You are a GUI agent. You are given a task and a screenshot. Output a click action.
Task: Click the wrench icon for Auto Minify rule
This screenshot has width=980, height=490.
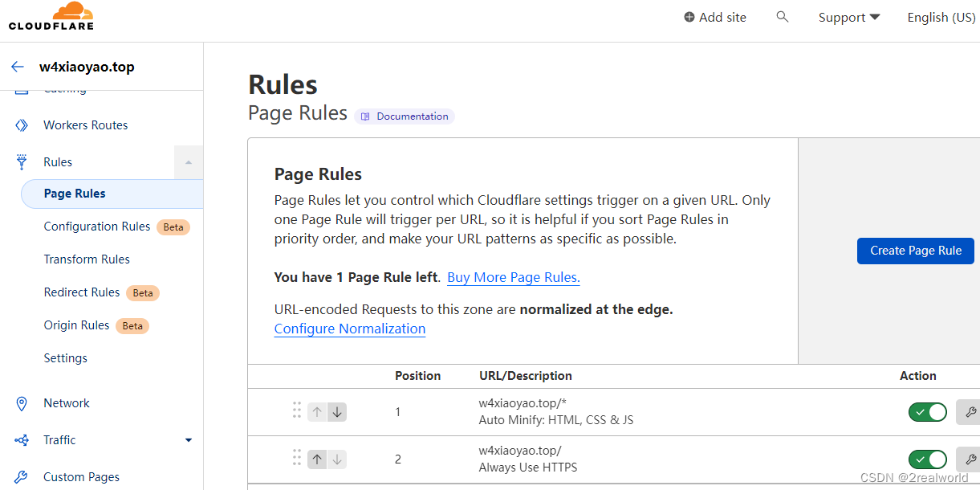969,412
